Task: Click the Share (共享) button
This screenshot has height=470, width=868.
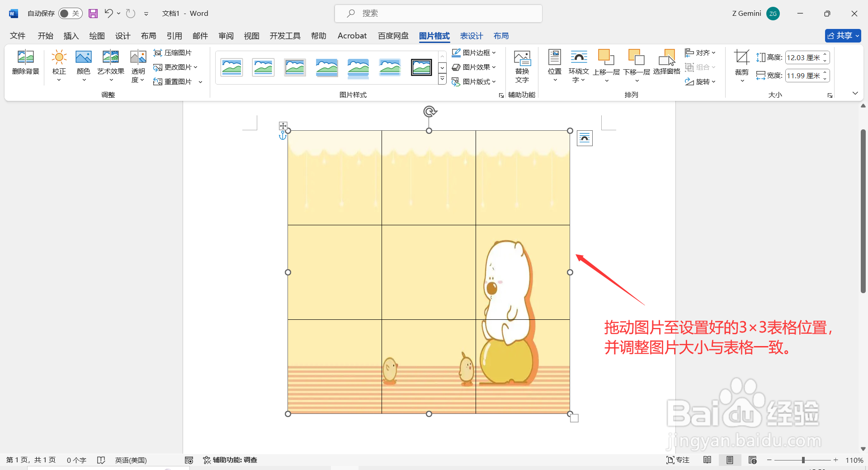Action: click(843, 36)
